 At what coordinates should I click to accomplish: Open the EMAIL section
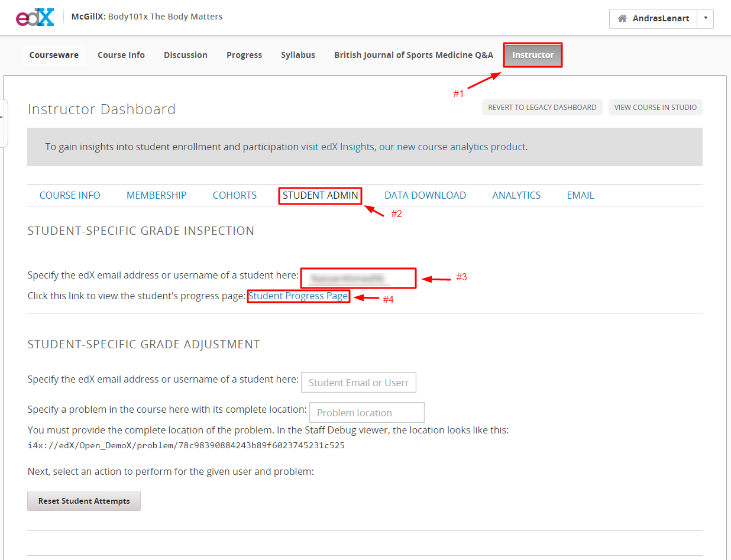[x=580, y=195]
